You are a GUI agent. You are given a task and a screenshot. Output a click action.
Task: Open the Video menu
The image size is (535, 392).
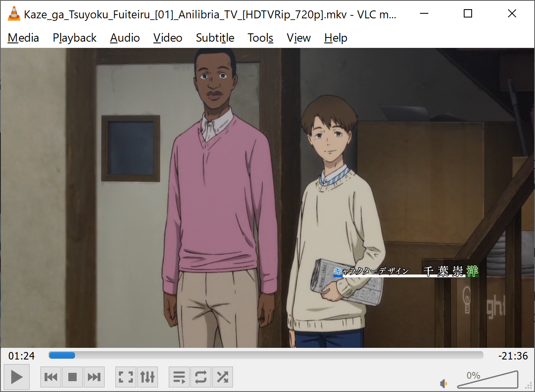[x=168, y=38]
